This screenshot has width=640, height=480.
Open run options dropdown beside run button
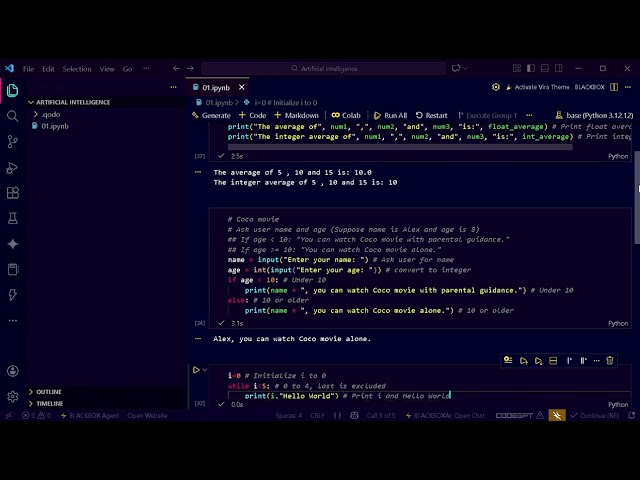click(x=205, y=370)
